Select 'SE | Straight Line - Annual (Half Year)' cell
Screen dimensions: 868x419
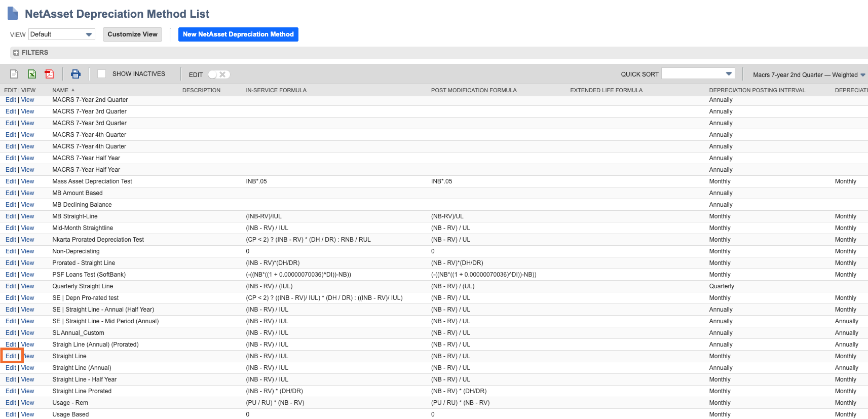pos(103,310)
